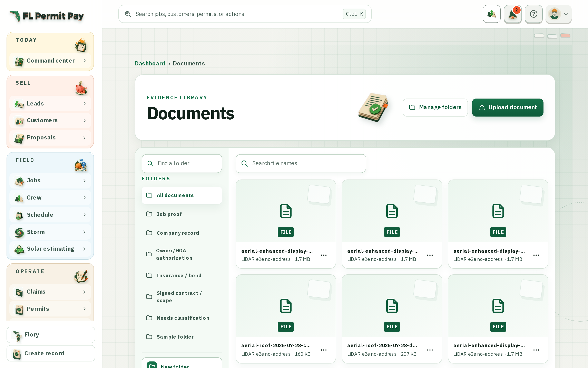Click the Manage folders button
The image size is (588, 368).
coord(435,107)
